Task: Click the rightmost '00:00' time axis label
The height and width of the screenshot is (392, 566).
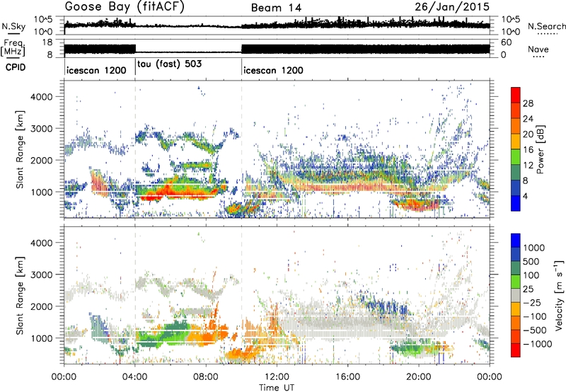Action: click(x=490, y=377)
